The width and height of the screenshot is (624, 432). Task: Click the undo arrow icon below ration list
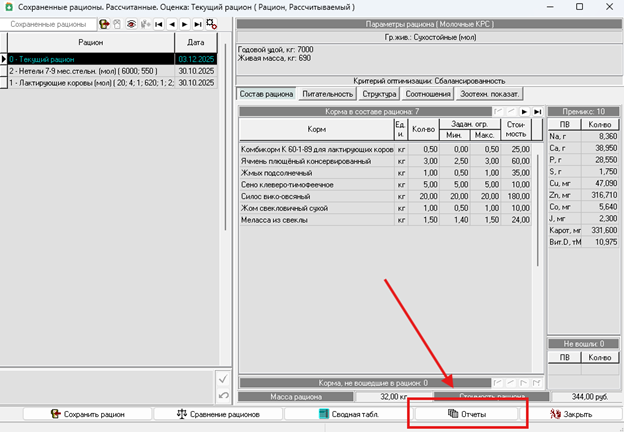(223, 395)
